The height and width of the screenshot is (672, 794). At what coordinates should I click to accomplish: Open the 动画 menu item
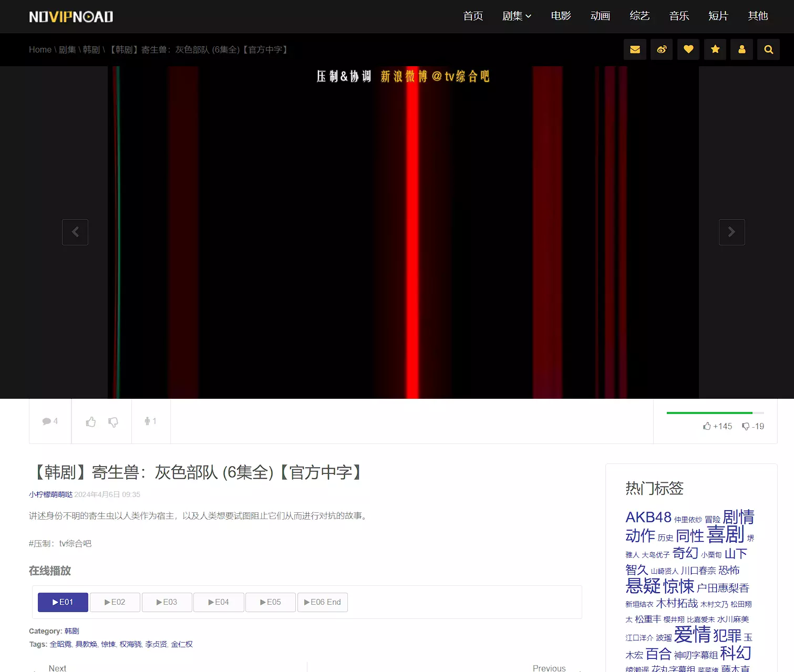click(x=600, y=16)
